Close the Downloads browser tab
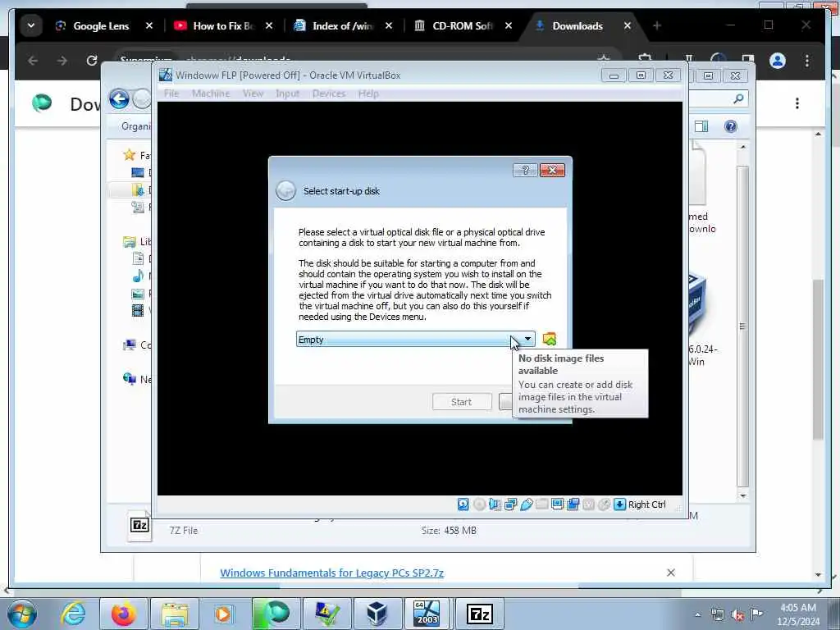The width and height of the screenshot is (840, 630). click(628, 25)
